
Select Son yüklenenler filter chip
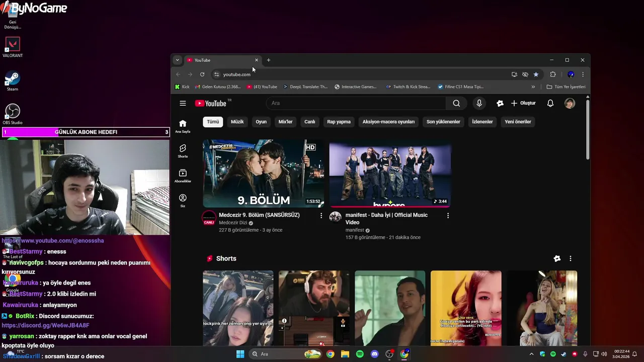pyautogui.click(x=443, y=122)
